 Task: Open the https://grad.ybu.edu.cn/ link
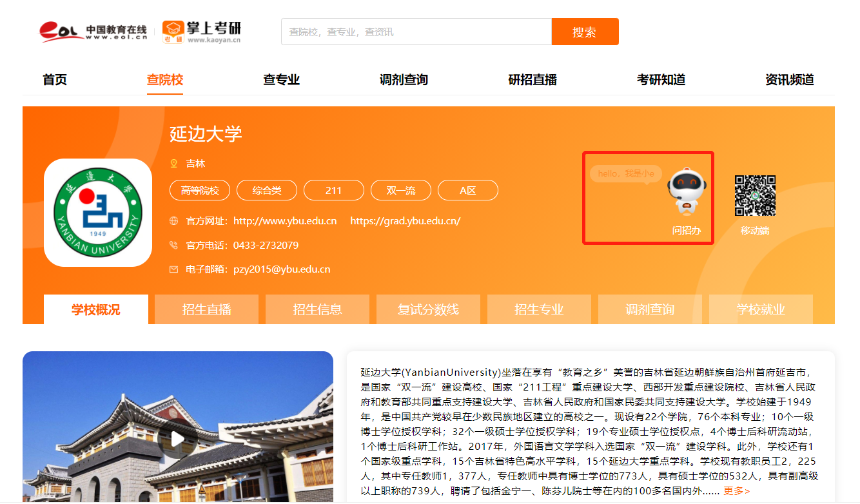pos(406,221)
